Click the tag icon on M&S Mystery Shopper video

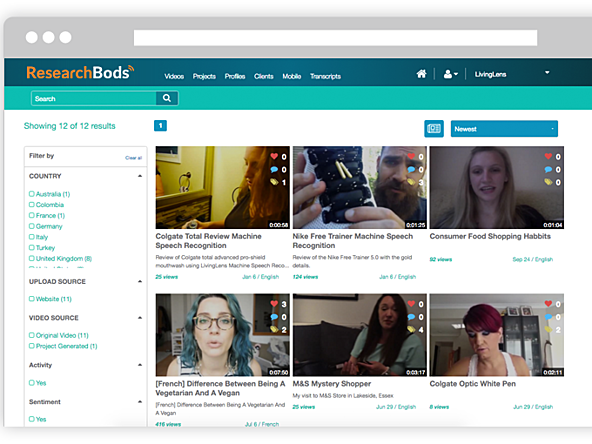[x=411, y=330]
